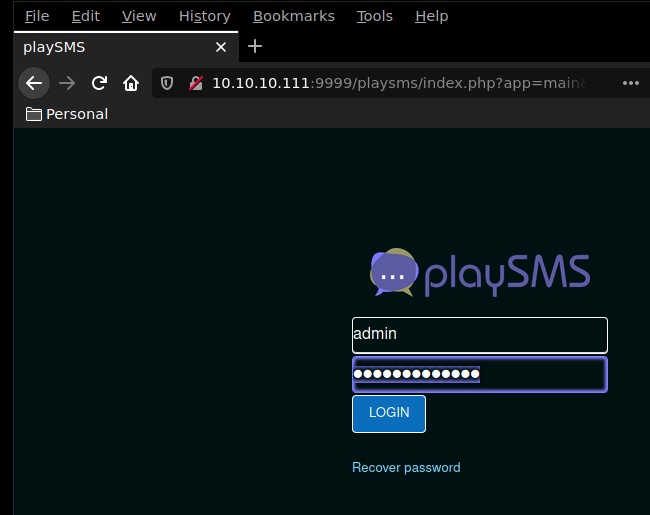The width and height of the screenshot is (650, 515).
Task: Click the insecure connection padlock icon
Action: (196, 83)
